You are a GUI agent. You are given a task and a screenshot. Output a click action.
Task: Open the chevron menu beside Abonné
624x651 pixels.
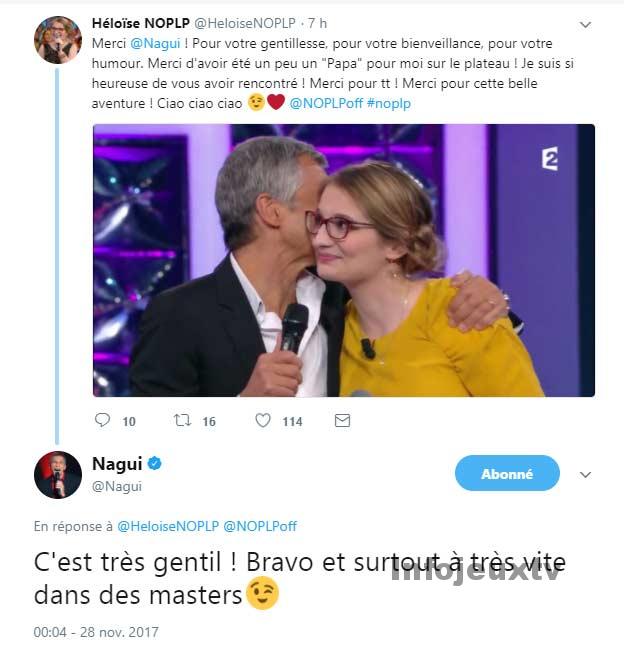click(585, 475)
